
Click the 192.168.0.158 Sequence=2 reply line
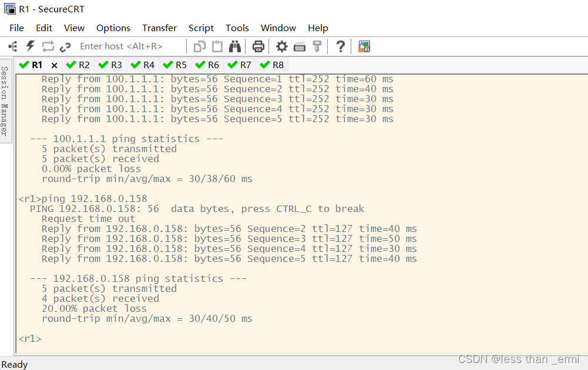pos(229,228)
